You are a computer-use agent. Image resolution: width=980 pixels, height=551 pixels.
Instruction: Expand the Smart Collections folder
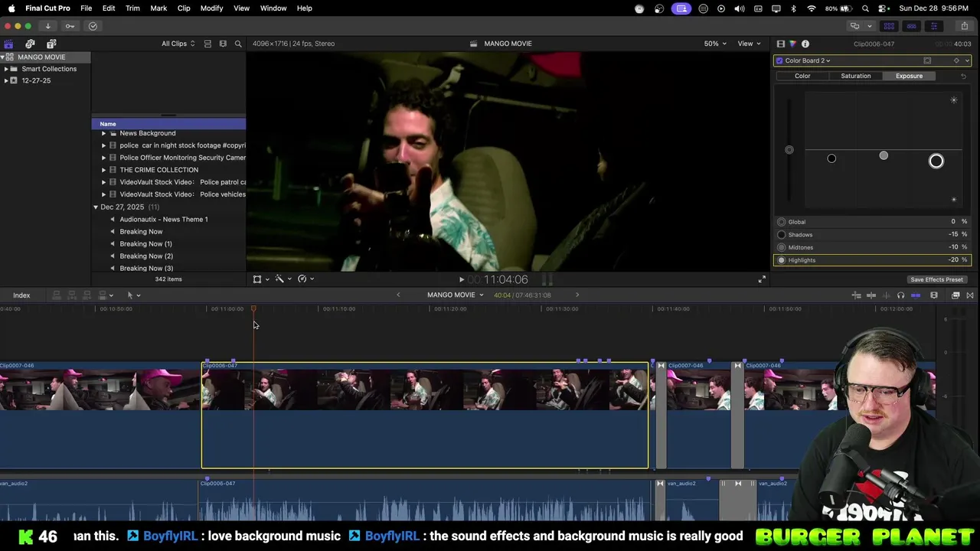(6, 69)
